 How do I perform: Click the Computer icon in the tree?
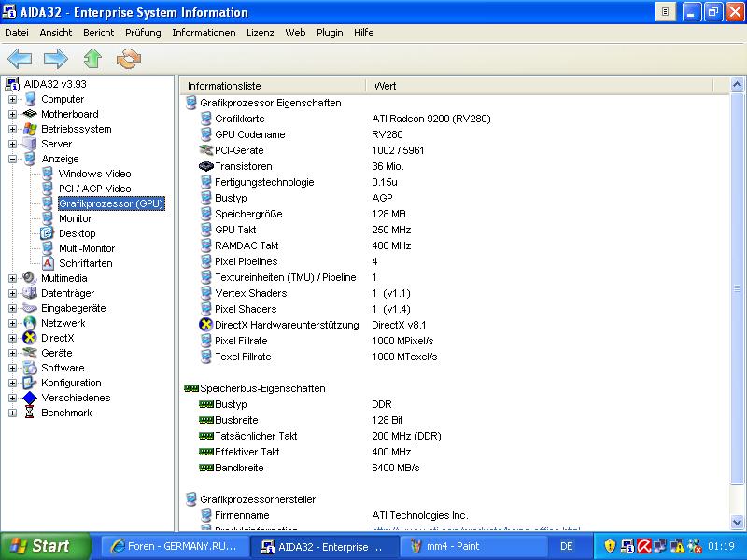point(30,99)
